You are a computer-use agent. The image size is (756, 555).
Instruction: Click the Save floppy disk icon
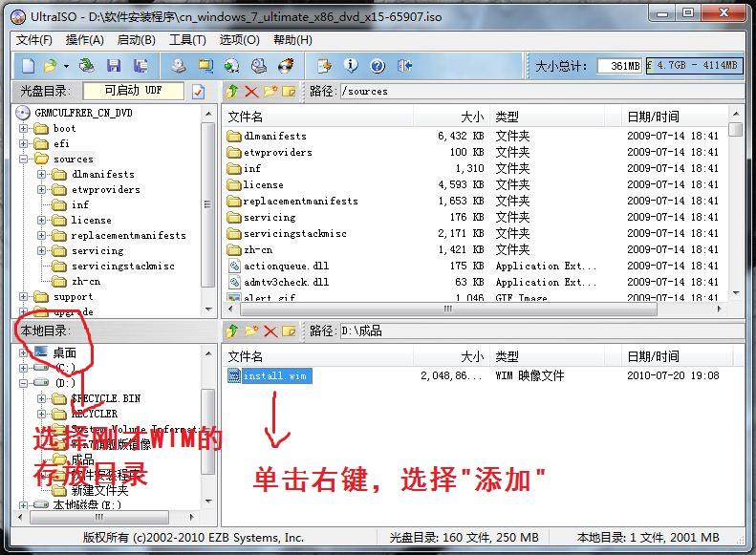114,66
